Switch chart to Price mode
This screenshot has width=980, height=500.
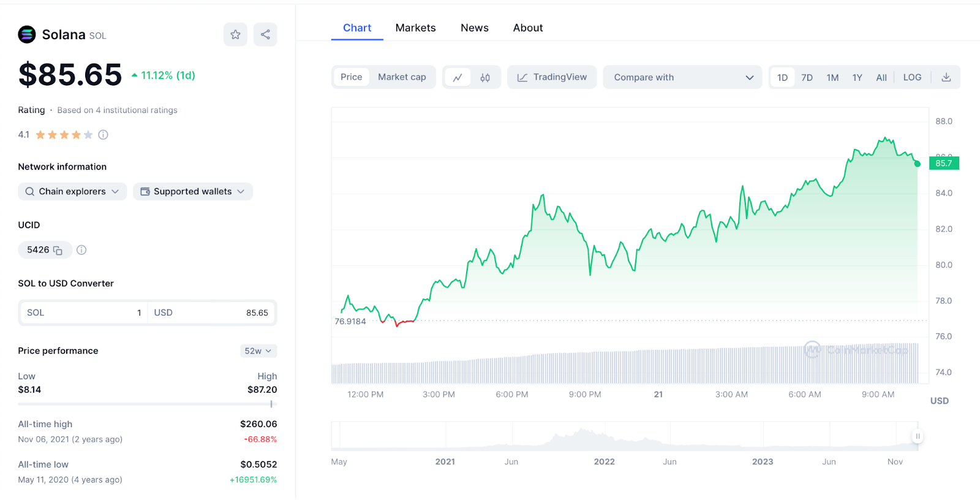pyautogui.click(x=352, y=77)
